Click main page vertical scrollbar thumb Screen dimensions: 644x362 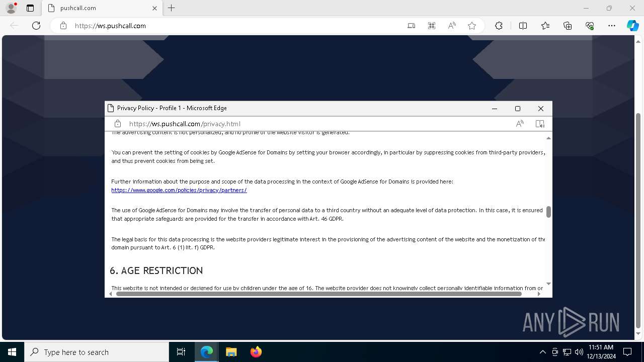[638, 220]
